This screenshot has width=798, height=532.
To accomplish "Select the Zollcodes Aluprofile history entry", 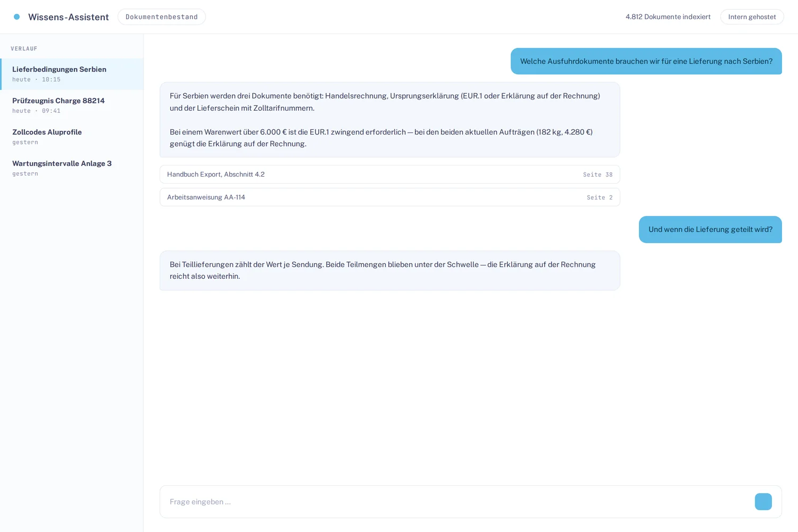I will click(72, 137).
